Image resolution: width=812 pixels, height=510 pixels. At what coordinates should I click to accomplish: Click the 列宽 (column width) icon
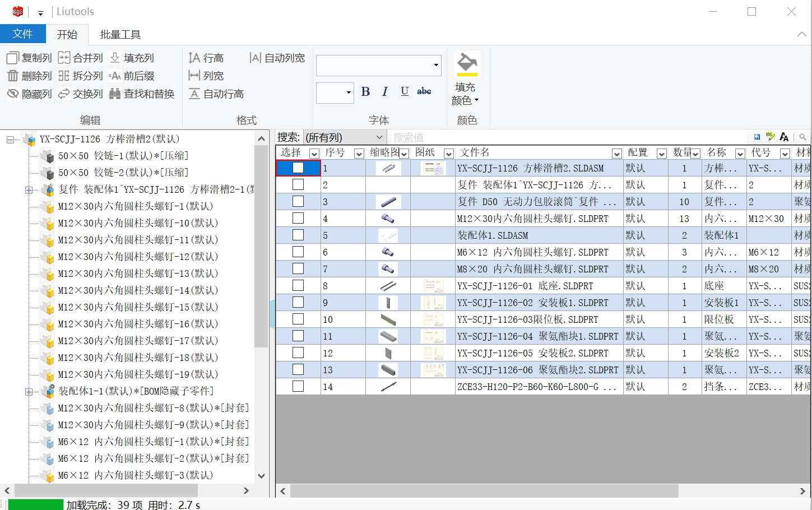point(194,76)
